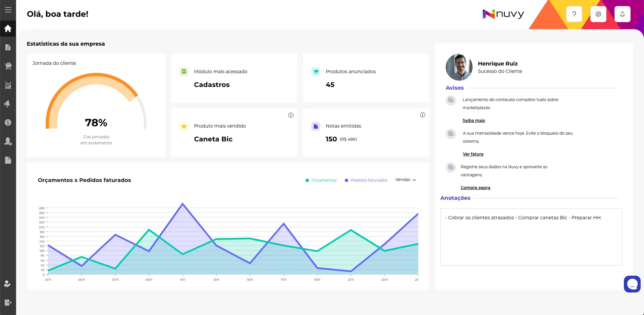This screenshot has height=315, width=644.
Task: Click info icon on Notas emitidas card
Action: click(423, 115)
